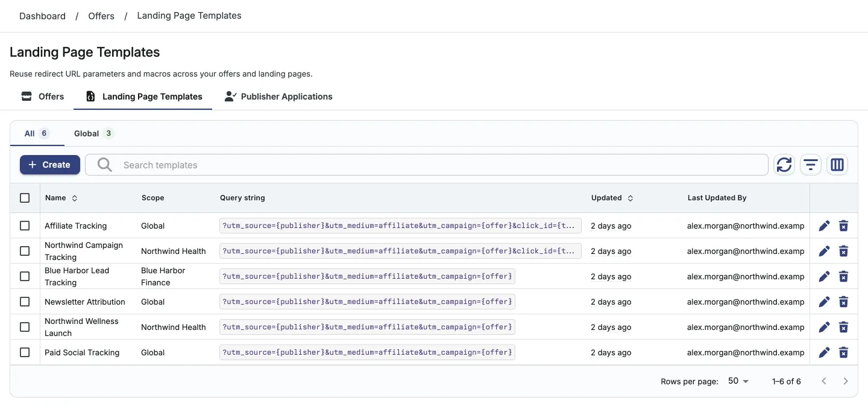The image size is (868, 406).
Task: Click Affiliate Tracking query string chip
Action: [x=400, y=226]
